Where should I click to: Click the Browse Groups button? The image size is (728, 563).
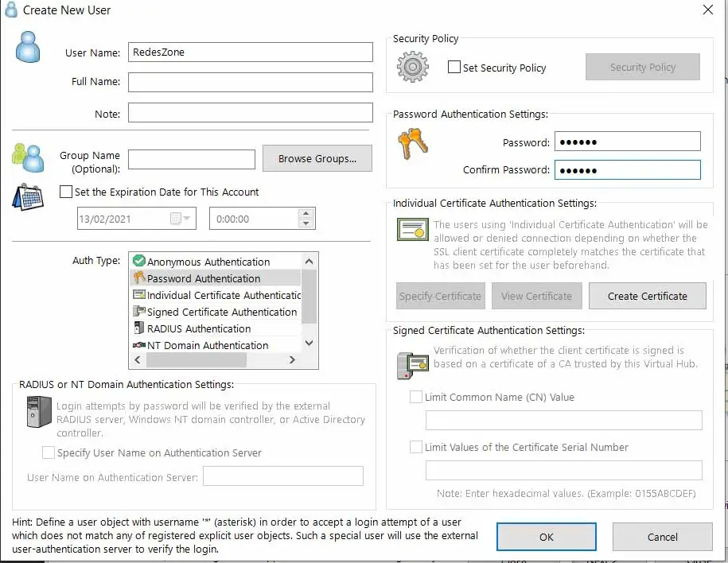click(x=317, y=158)
